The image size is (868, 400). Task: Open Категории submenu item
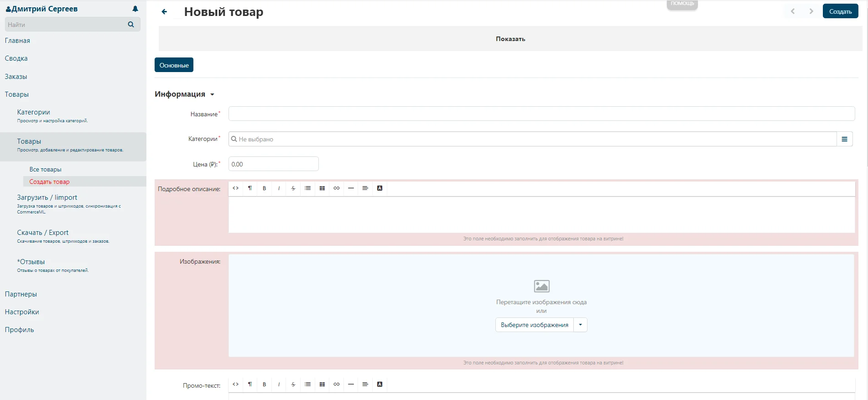click(x=34, y=112)
